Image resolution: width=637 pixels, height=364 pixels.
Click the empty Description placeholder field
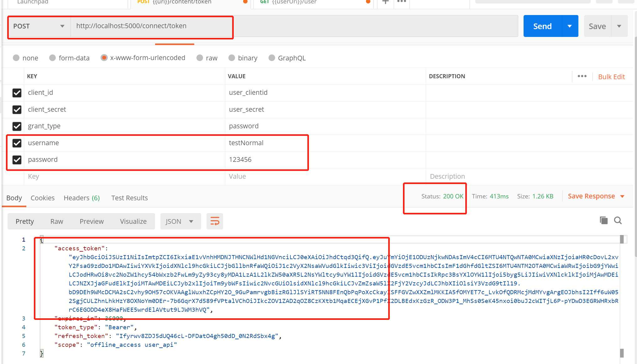coord(529,177)
